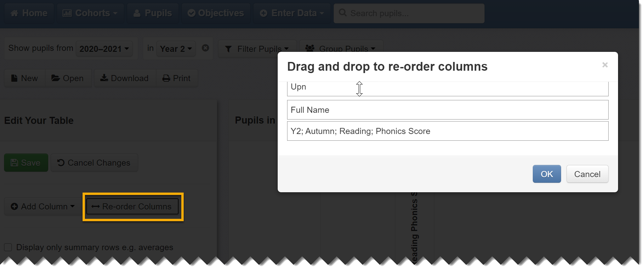Click the Open folder icon
This screenshot has height=270, width=644.
[56, 78]
